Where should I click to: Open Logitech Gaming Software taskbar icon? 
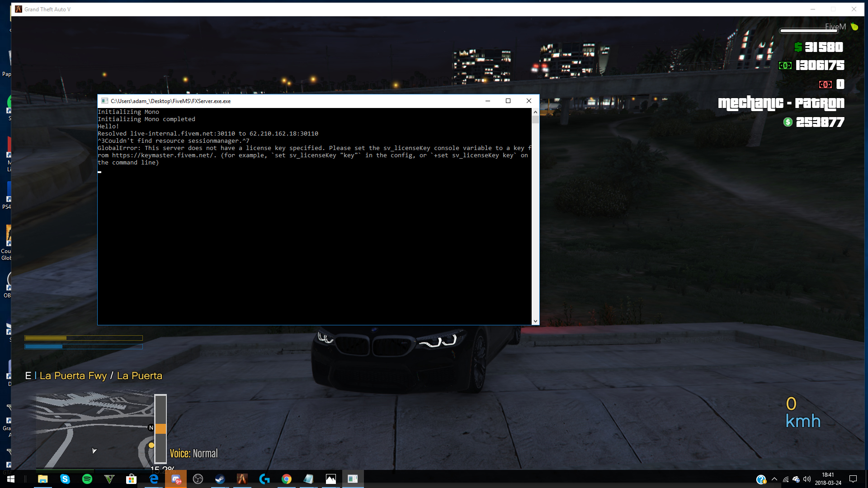[264, 479]
